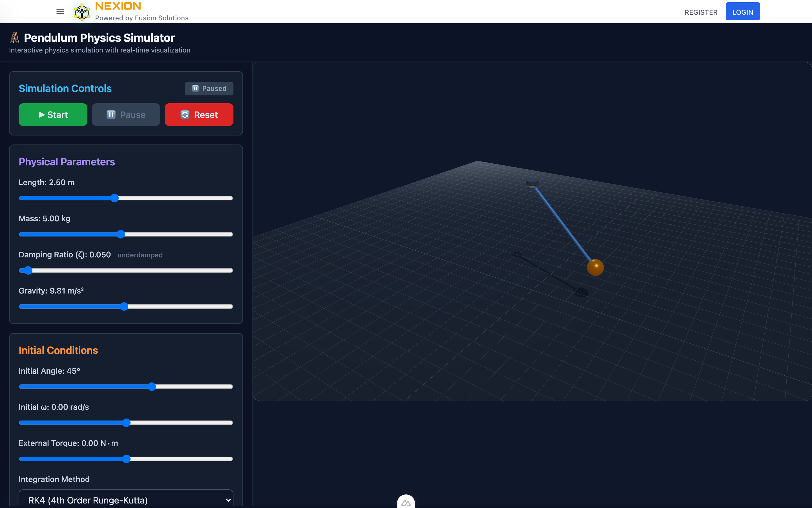The image size is (812, 508).
Task: Click the NEXION brand name
Action: pyautogui.click(x=118, y=6)
